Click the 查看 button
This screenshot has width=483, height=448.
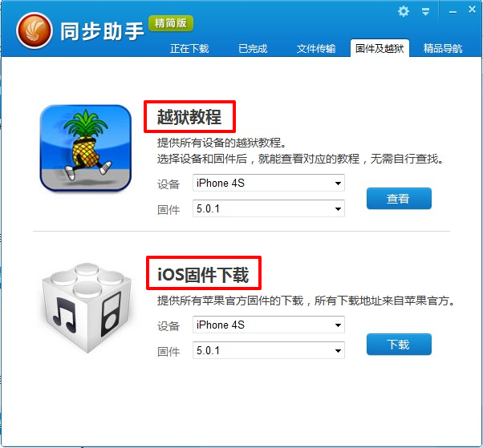pos(399,199)
